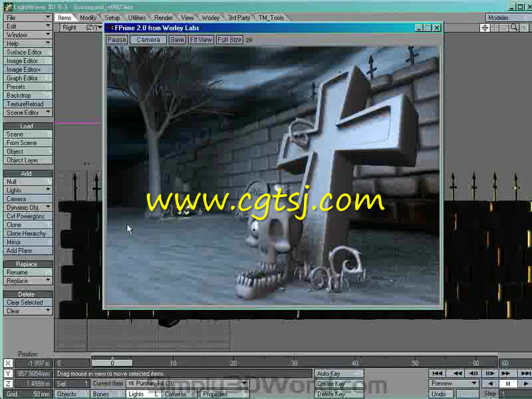This screenshot has height=399, width=532.
Task: Click the Add Plane button
Action: tap(28, 251)
